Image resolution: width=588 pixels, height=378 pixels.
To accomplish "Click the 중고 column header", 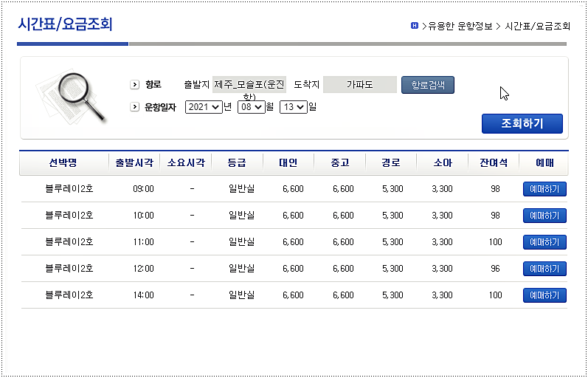I will pyautogui.click(x=340, y=163).
